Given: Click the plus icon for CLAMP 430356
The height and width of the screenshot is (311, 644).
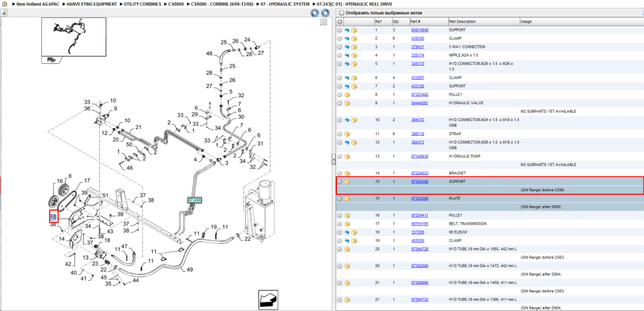Looking at the screenshot, I should (x=339, y=38).
